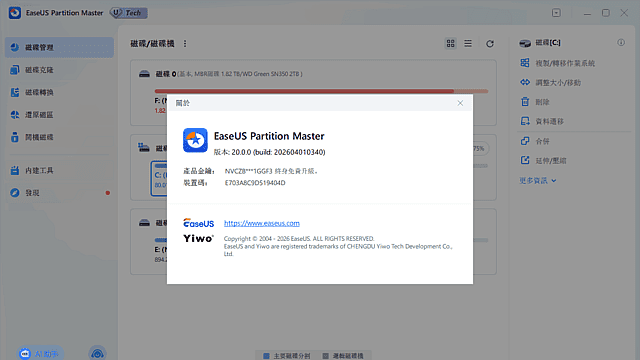Image resolution: width=640 pixels, height=360 pixels.
Task: Click the Tech edition badge
Action: 129,13
